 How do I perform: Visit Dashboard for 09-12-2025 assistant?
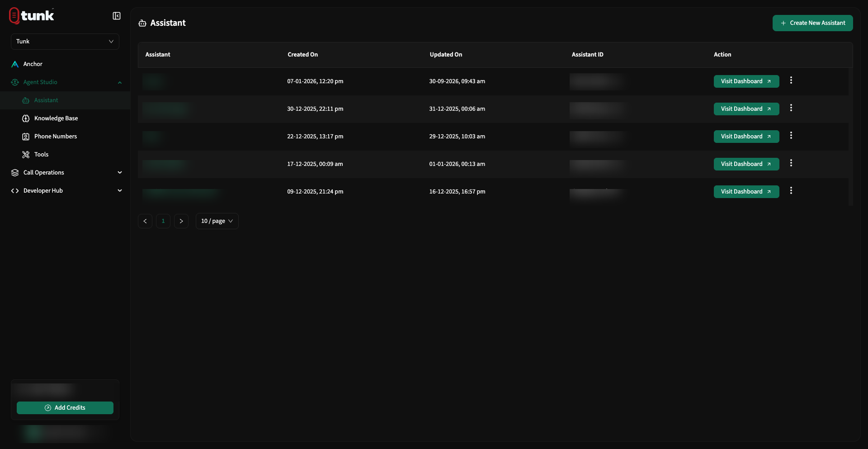tap(746, 192)
